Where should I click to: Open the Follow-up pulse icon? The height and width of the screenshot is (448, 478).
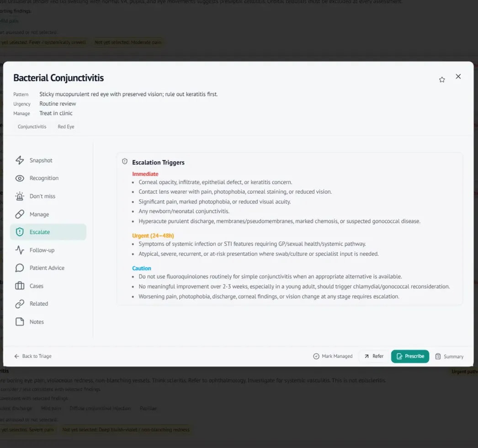click(20, 250)
